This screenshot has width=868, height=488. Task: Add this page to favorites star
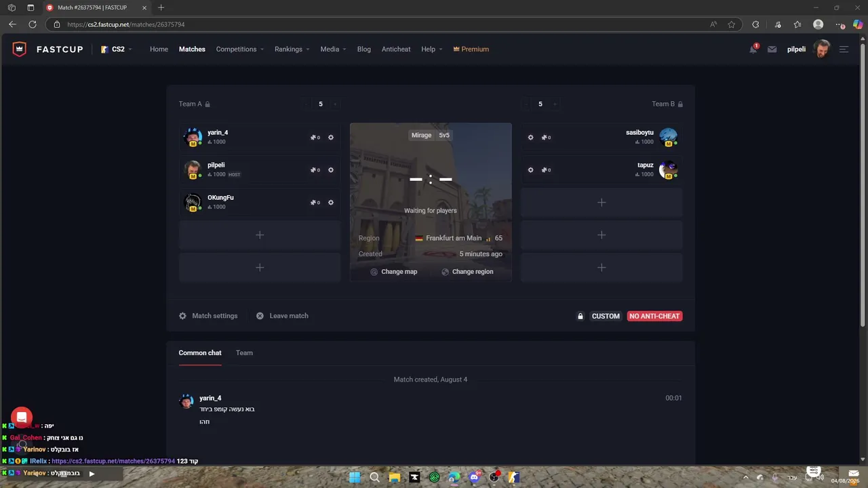point(732,24)
